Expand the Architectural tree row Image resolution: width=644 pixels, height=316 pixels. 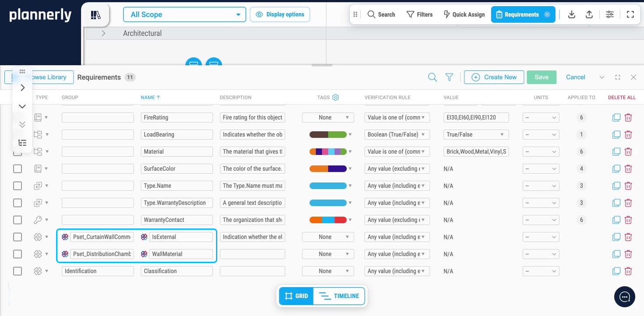point(103,33)
